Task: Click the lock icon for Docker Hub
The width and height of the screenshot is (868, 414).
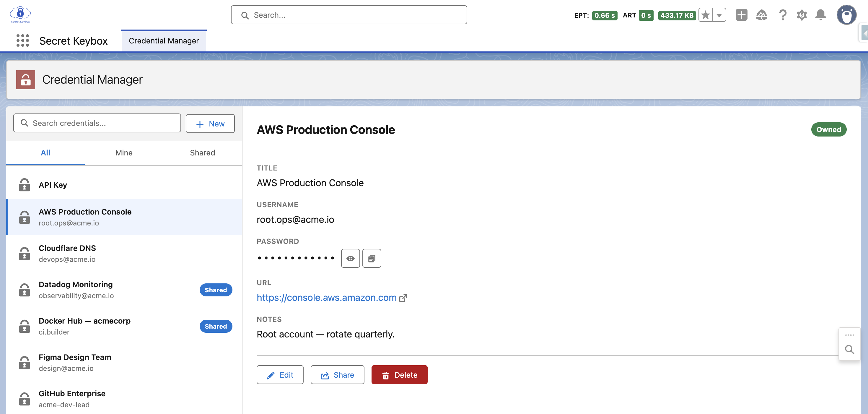Action: (x=24, y=326)
